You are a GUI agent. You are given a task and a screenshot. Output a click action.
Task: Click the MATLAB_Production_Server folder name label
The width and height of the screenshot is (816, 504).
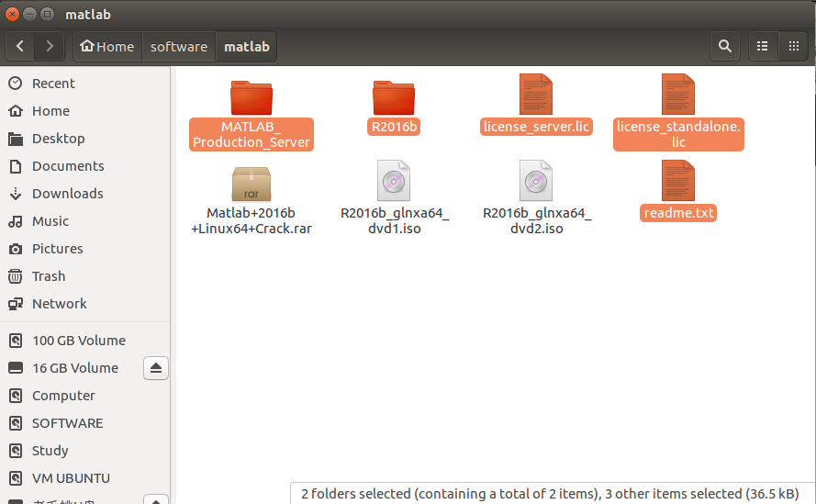tap(252, 134)
